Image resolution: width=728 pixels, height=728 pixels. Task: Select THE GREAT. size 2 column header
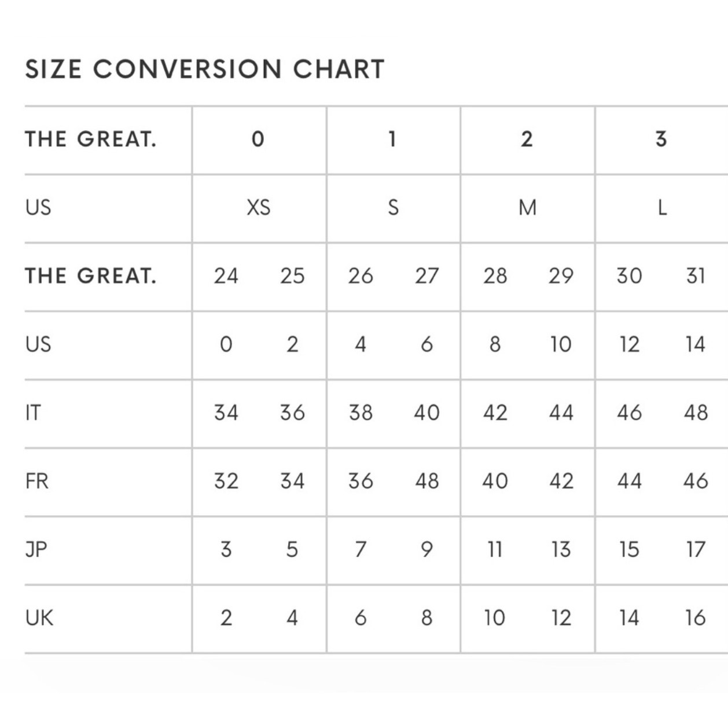click(527, 139)
